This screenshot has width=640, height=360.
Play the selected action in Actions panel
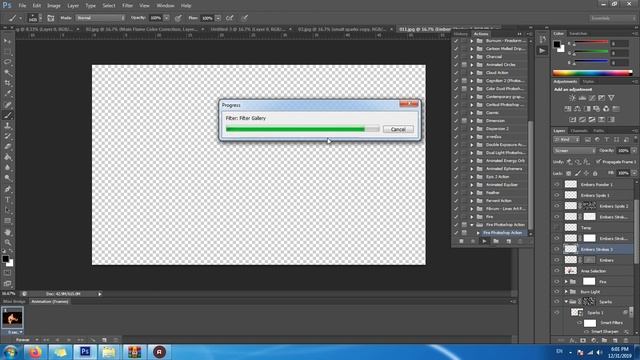pyautogui.click(x=484, y=241)
